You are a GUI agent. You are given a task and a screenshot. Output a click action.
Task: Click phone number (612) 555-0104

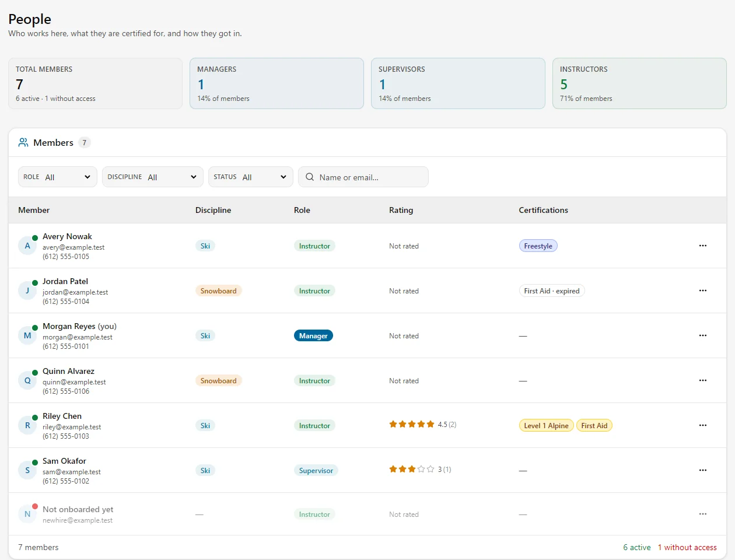66,302
